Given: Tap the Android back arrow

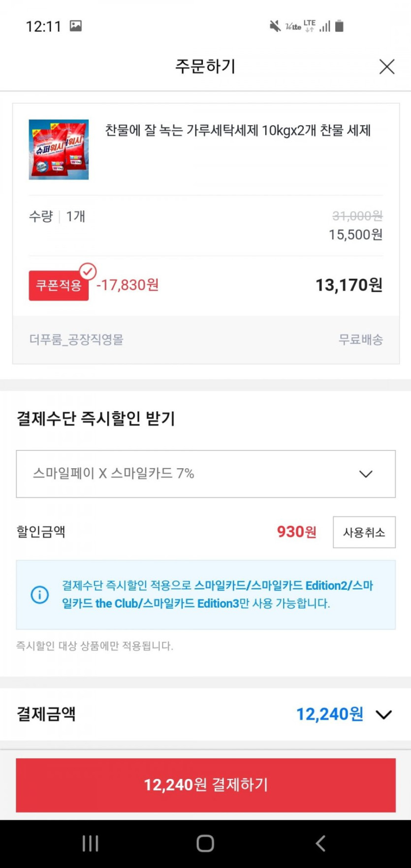Looking at the screenshot, I should [320, 843].
